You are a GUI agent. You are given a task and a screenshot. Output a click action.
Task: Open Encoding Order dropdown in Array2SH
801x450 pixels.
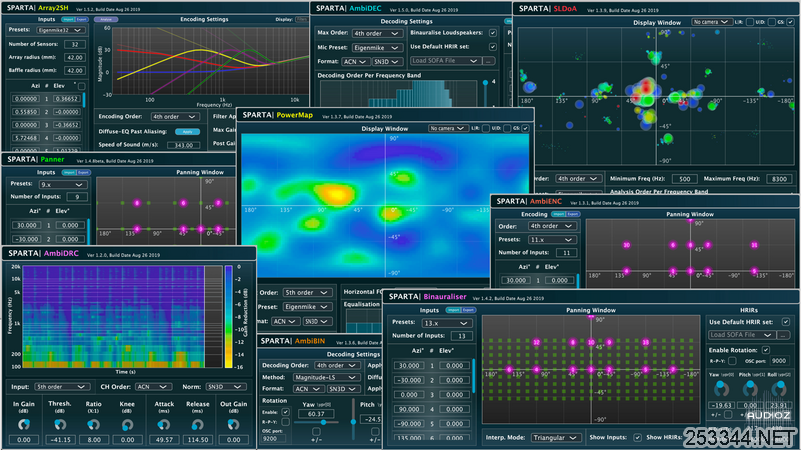pos(175,116)
